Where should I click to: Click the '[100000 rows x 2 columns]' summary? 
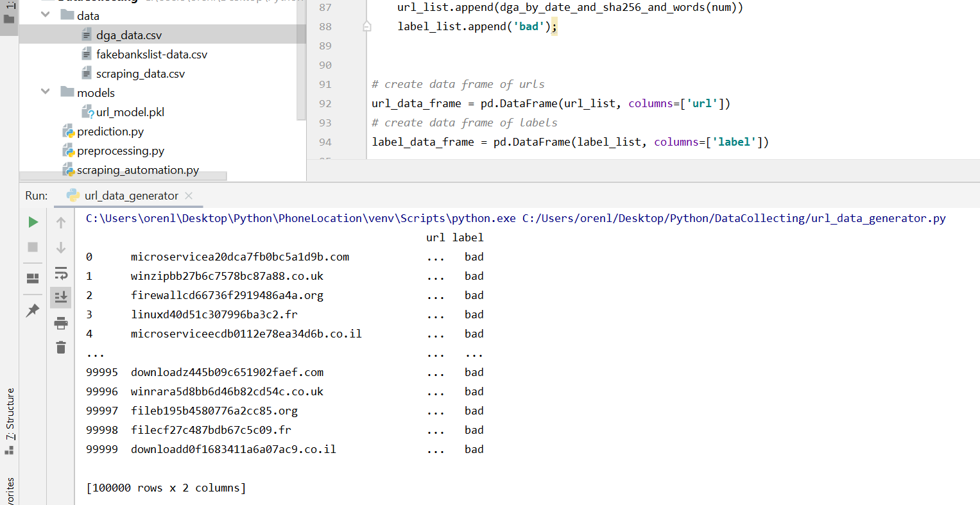click(166, 488)
